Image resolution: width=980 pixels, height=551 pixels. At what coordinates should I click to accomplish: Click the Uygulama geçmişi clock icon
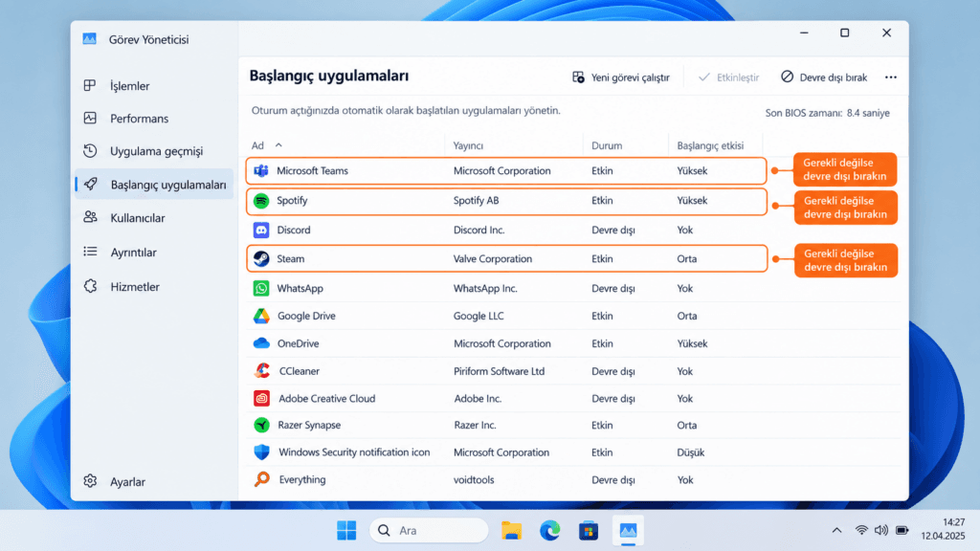coord(90,150)
